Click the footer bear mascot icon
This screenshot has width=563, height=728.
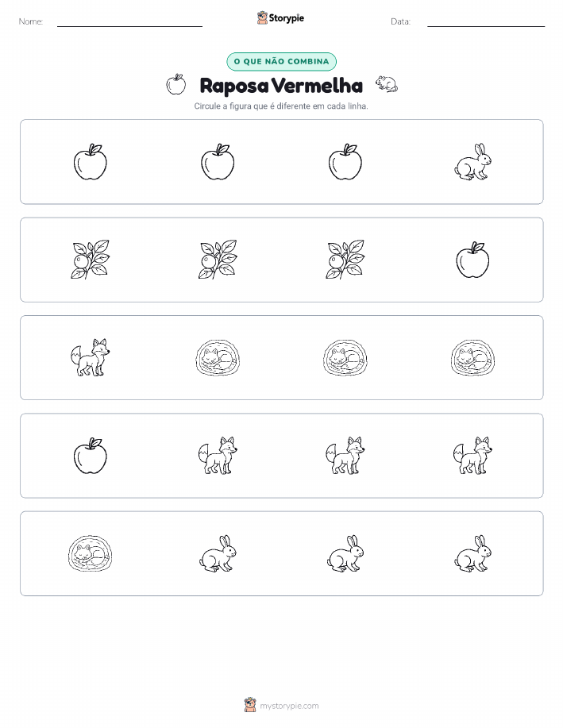pos(250,705)
